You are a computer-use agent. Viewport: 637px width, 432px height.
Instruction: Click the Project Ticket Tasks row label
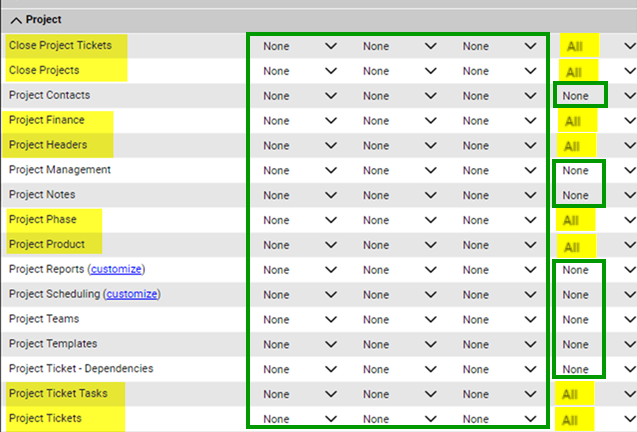tap(59, 394)
